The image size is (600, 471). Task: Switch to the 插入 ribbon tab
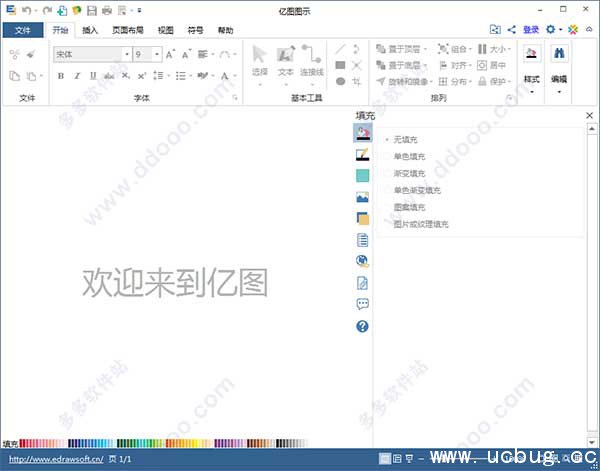point(90,31)
